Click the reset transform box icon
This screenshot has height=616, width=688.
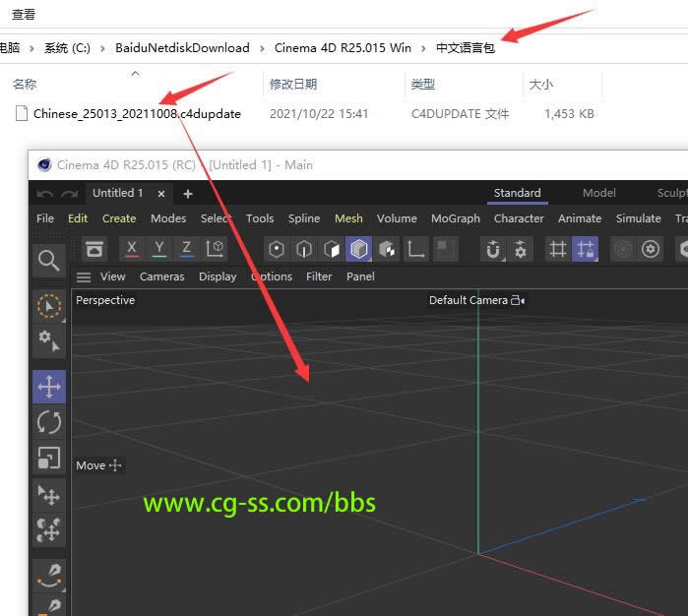pyautogui.click(x=94, y=249)
